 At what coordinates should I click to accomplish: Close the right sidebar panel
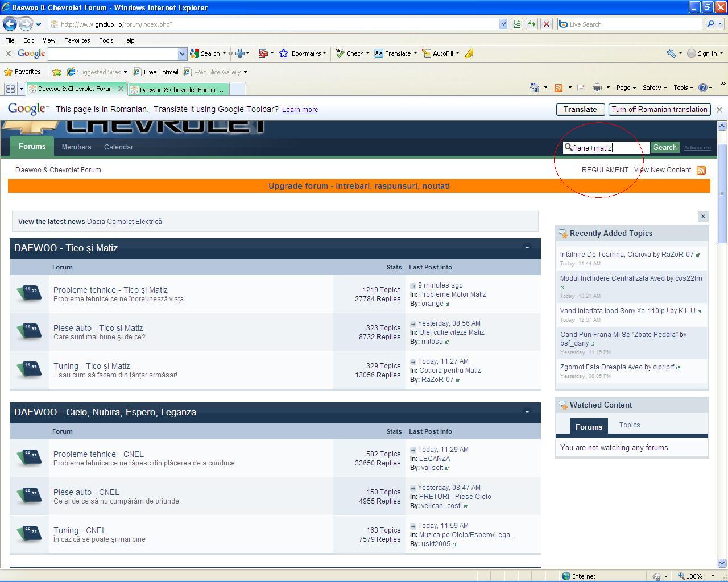(x=703, y=217)
